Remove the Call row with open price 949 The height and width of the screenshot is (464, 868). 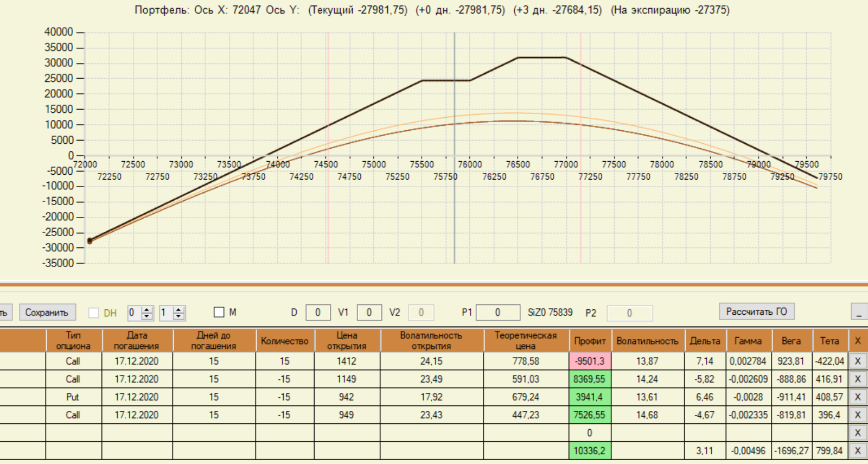(x=858, y=415)
